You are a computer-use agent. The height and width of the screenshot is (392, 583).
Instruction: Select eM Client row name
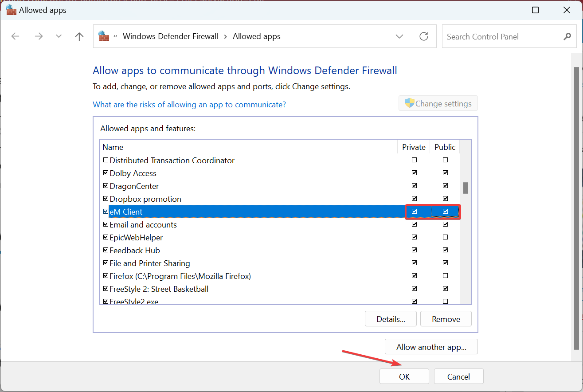point(126,212)
